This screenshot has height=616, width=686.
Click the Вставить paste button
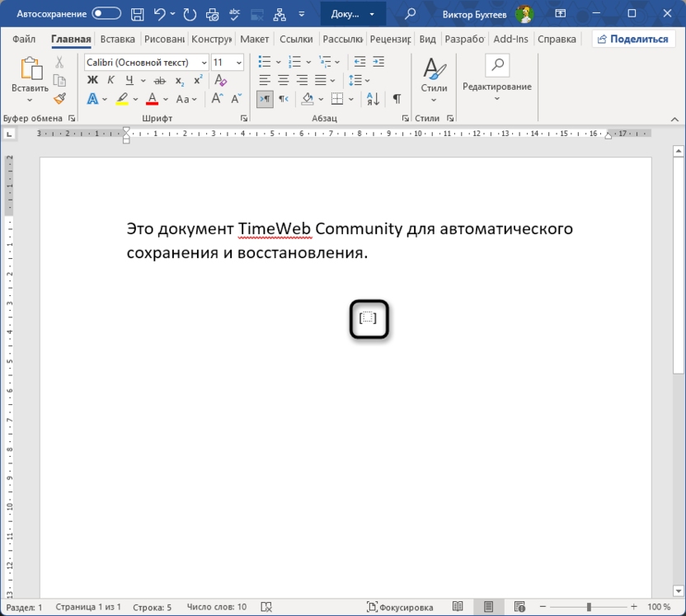(31, 74)
